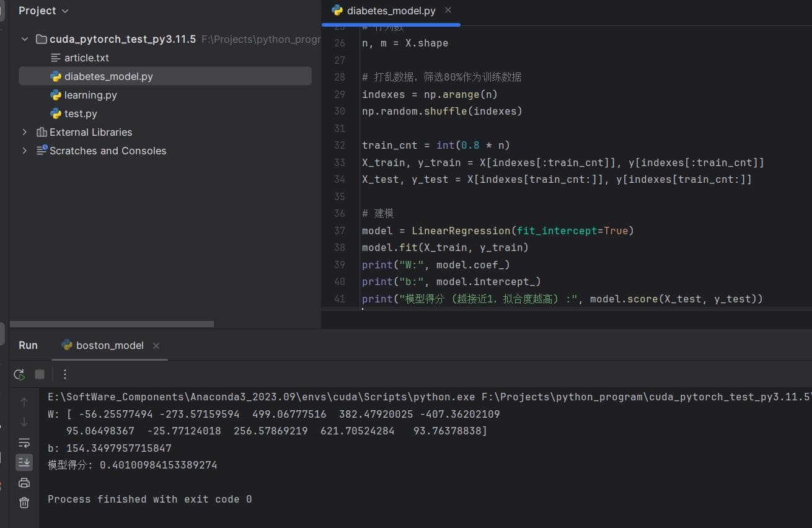The width and height of the screenshot is (812, 528).
Task: Toggle soft-wrap in the Run console
Action: point(24,442)
